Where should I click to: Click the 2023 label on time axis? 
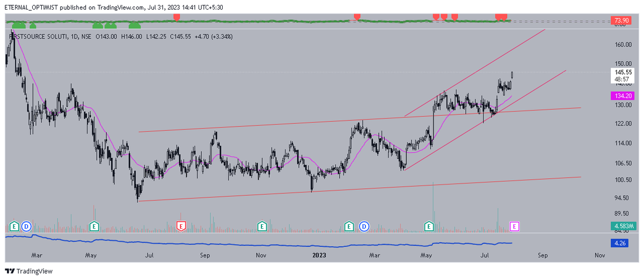320,256
